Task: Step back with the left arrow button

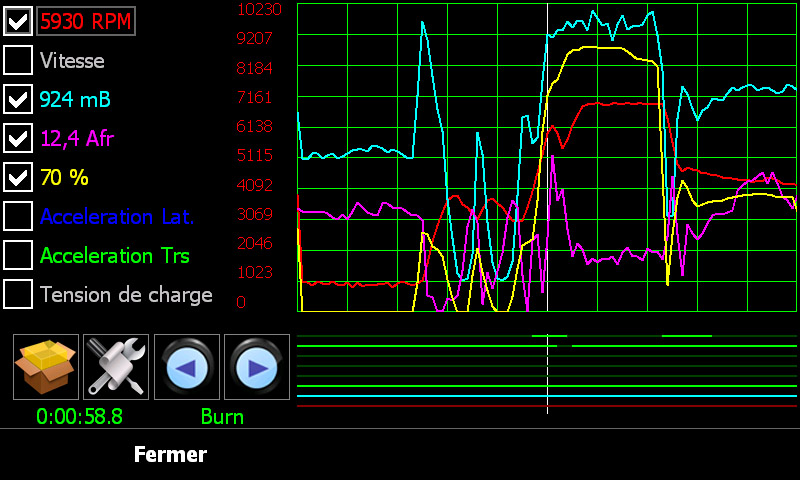Action: pyautogui.click(x=187, y=367)
